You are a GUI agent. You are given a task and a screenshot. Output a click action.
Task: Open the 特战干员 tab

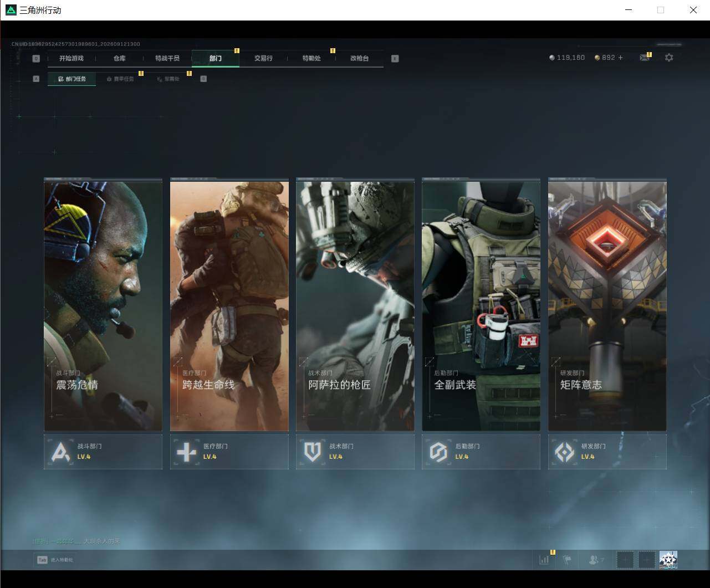pyautogui.click(x=167, y=58)
